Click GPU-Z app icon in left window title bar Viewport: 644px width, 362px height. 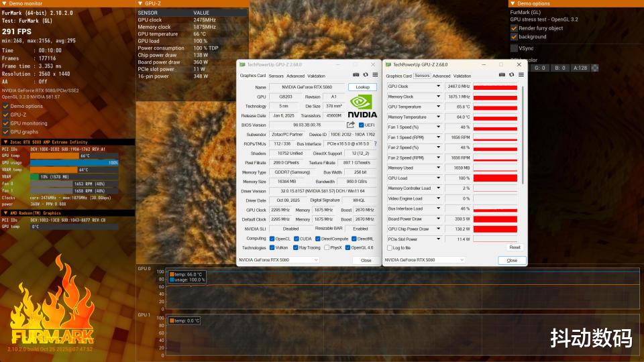(242, 64)
